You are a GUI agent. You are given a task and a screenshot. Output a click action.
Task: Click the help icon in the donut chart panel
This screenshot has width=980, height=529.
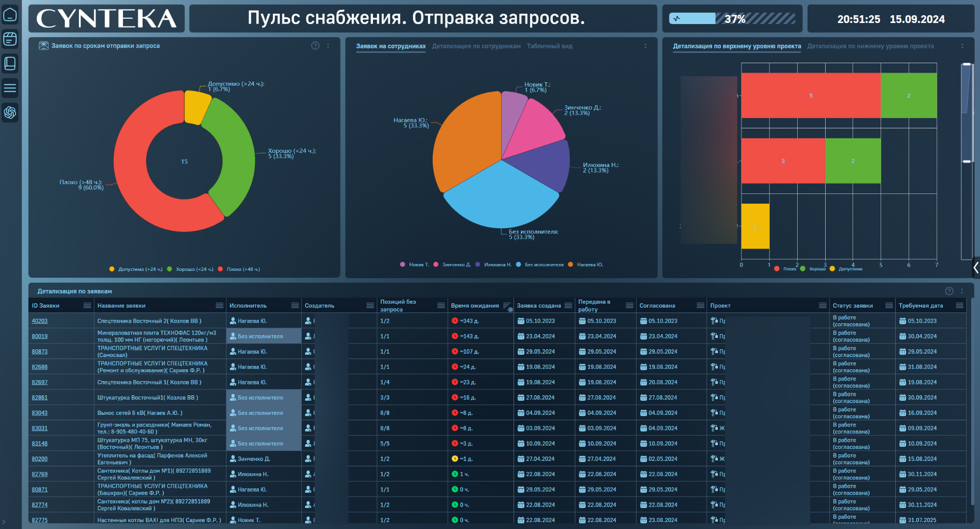(315, 46)
